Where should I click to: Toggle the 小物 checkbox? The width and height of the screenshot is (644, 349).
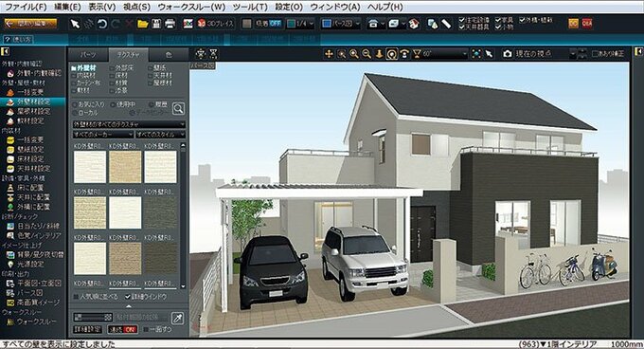click(498, 28)
